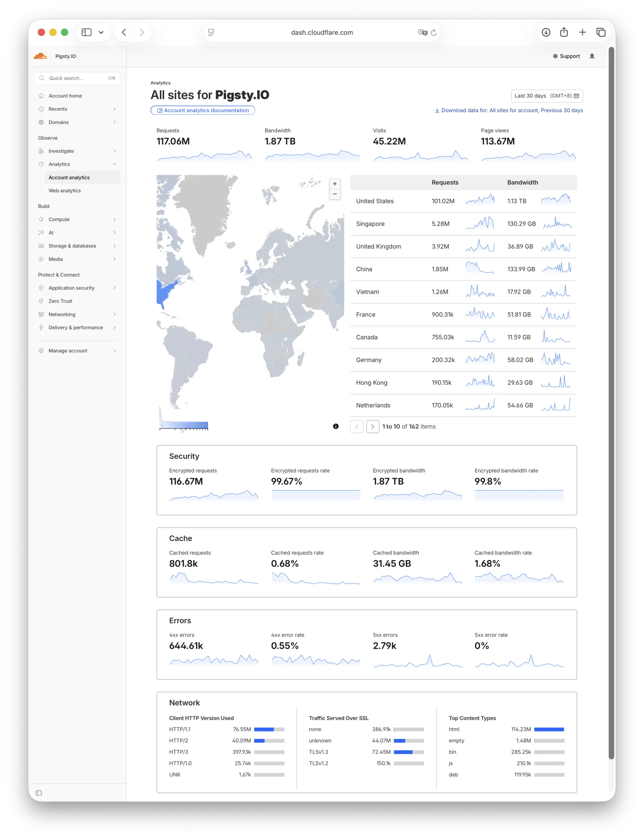Open Delivery & performance in sidebar
Viewport: 644px width, 839px height.
click(77, 328)
